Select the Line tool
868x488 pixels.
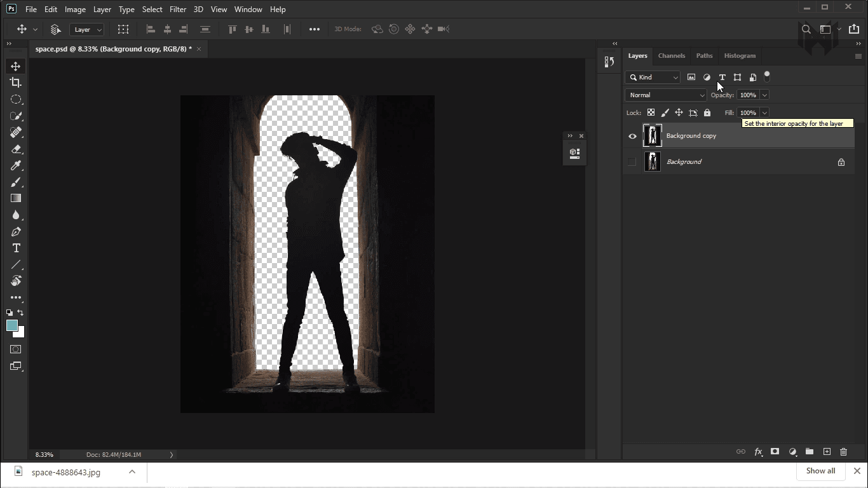pyautogui.click(x=16, y=264)
